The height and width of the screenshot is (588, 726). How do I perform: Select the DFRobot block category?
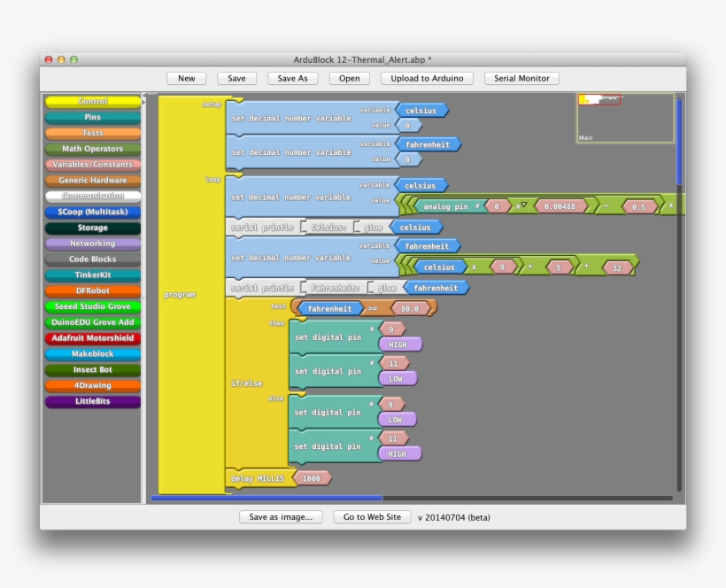click(x=91, y=290)
